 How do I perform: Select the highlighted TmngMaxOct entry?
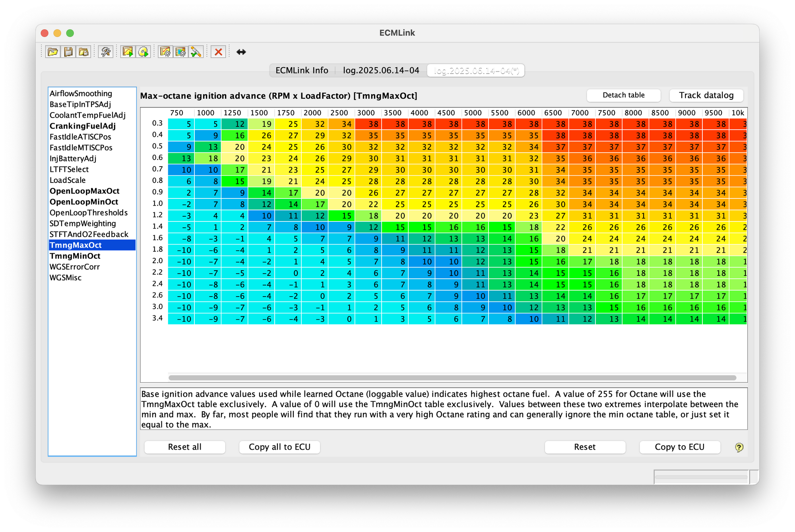(x=92, y=245)
